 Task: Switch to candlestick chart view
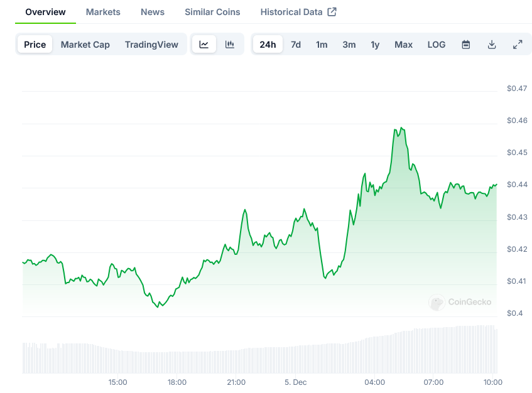point(230,45)
